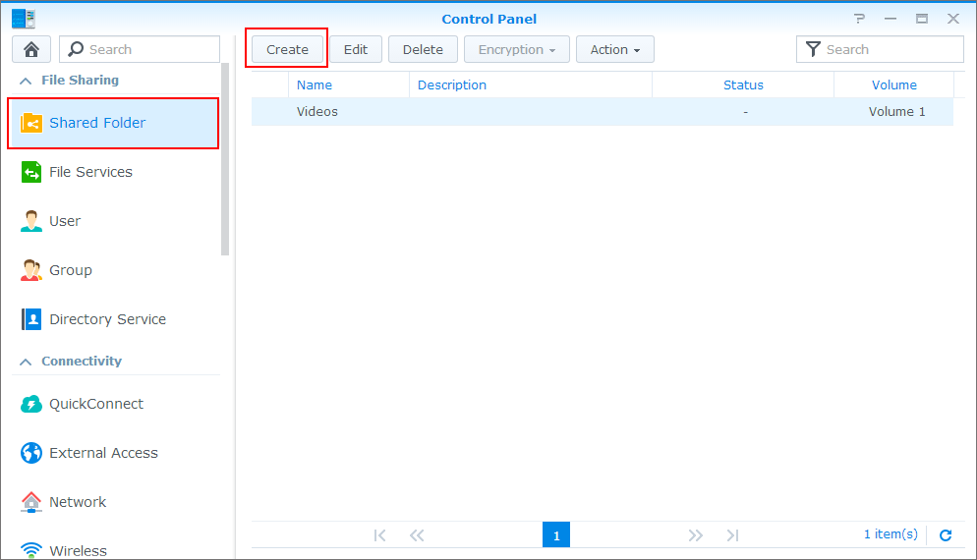Open External Access globe icon
977x560 pixels.
(x=31, y=454)
